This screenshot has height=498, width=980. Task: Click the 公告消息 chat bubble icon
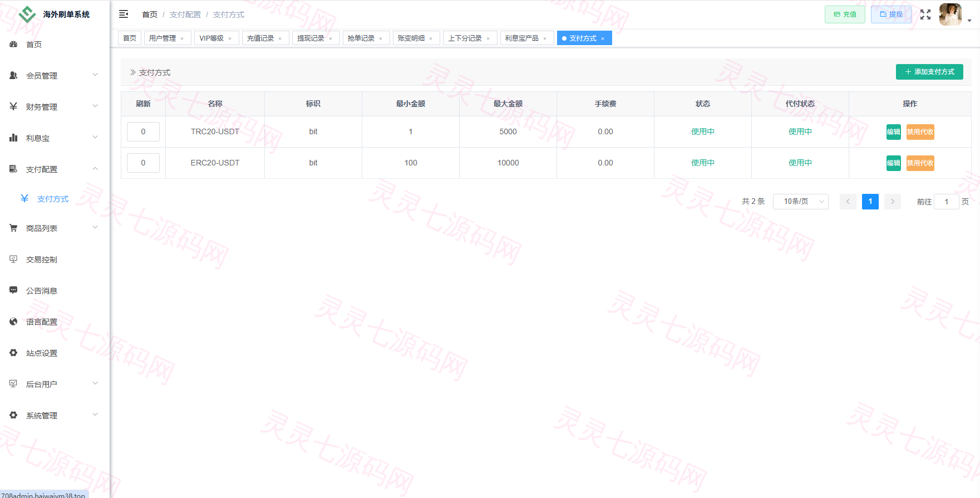(13, 290)
